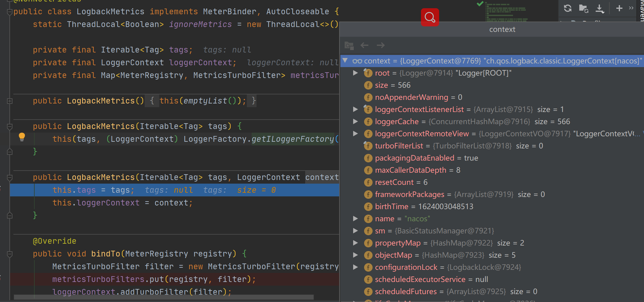The image size is (644, 302).
Task: Click the yellow intention bulb in the gutter
Action: click(x=21, y=137)
